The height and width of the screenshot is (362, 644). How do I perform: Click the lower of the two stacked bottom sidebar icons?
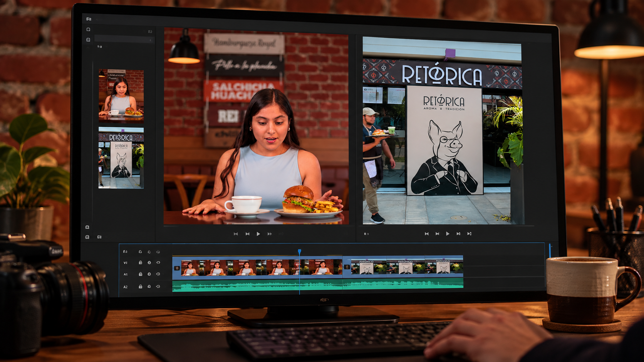tap(87, 237)
